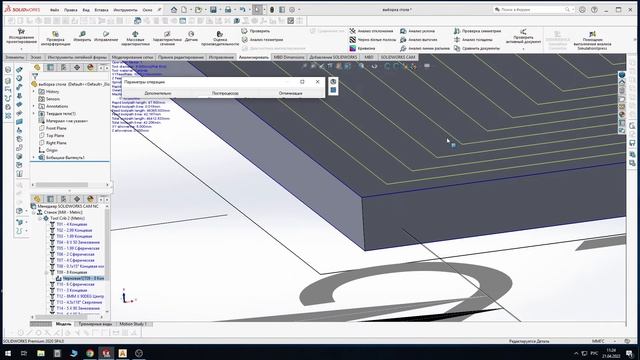
Task: Click the Rebuild traffic light icon
Action: tap(272, 9)
